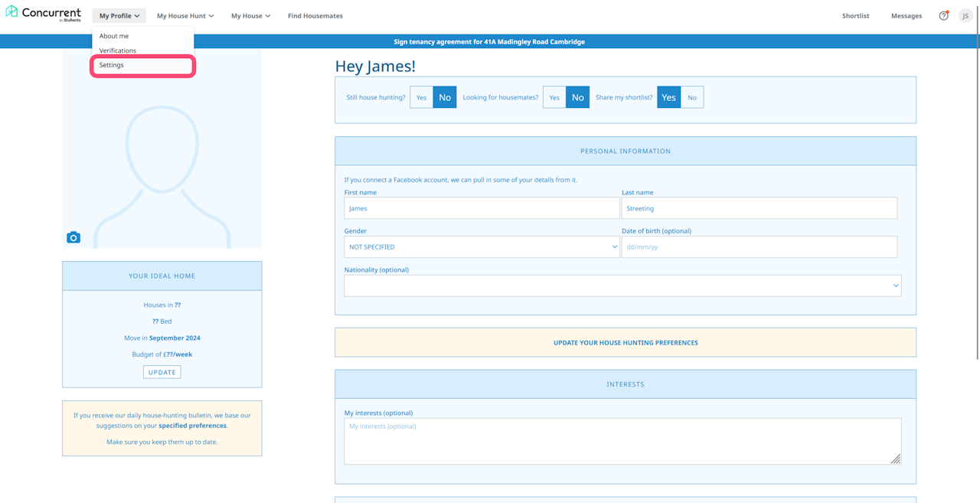This screenshot has width=980, height=503.
Task: Select Yes for Looking for housemates
Action: point(554,97)
